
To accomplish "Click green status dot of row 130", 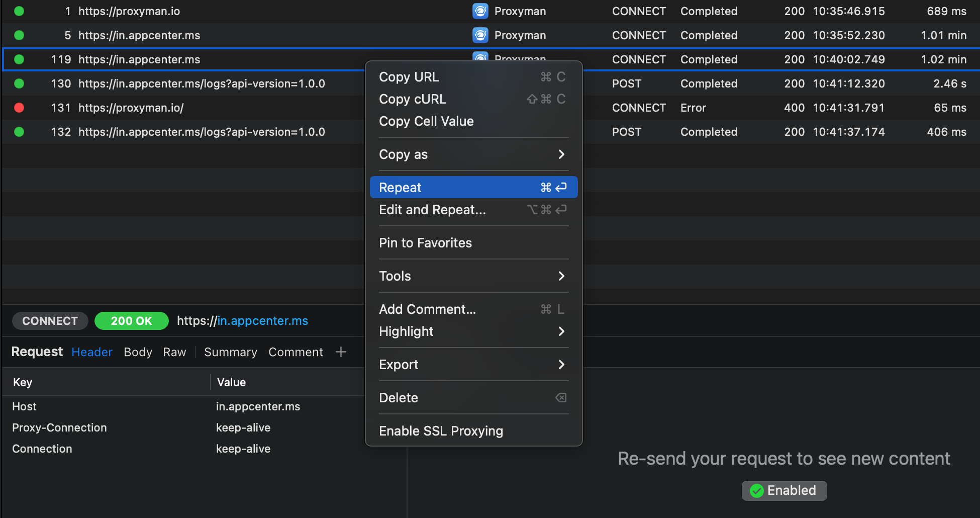I will [19, 83].
